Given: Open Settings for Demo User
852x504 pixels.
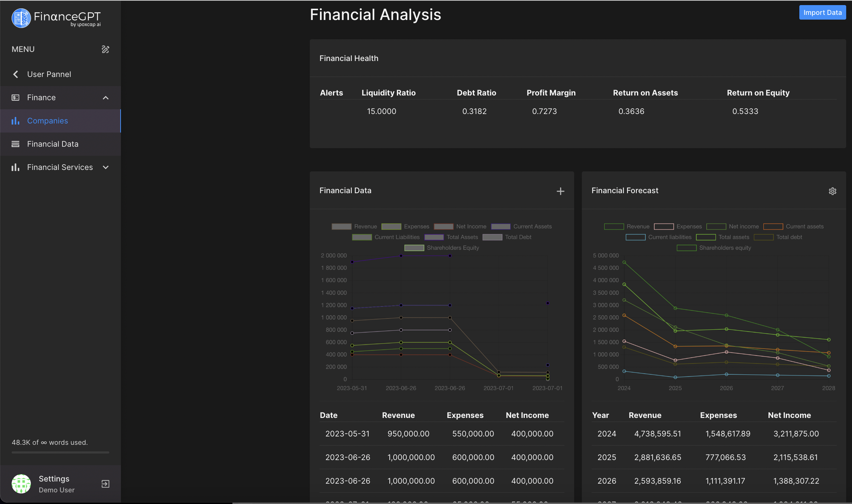Looking at the screenshot, I should tap(54, 479).
